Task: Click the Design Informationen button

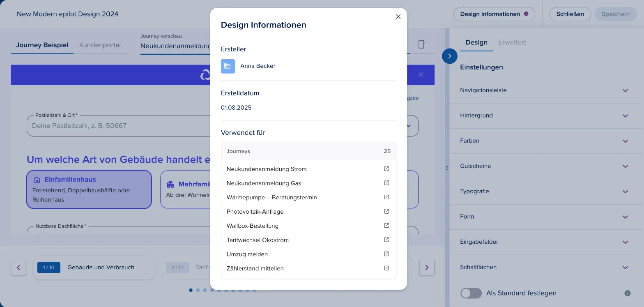Action: coord(494,14)
